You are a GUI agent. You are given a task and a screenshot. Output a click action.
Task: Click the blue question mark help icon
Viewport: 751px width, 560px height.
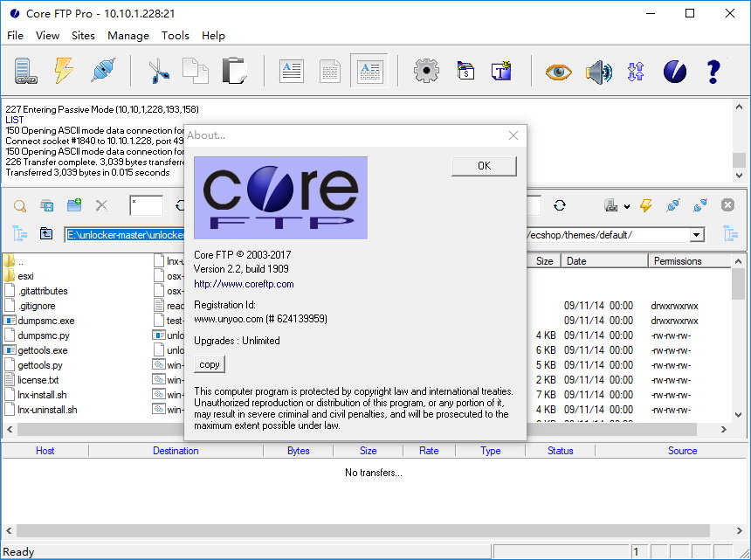pyautogui.click(x=713, y=72)
